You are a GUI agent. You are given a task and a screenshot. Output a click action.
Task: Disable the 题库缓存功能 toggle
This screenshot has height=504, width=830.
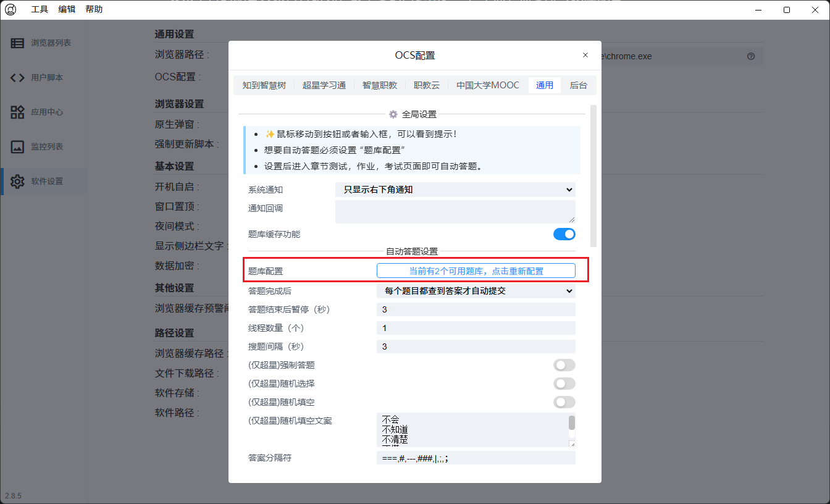click(x=564, y=234)
